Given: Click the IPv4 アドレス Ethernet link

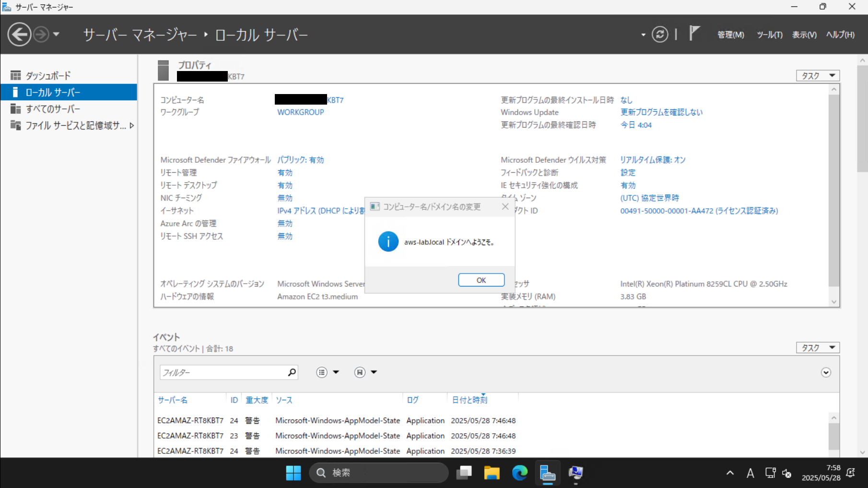Looking at the screenshot, I should pyautogui.click(x=321, y=211).
